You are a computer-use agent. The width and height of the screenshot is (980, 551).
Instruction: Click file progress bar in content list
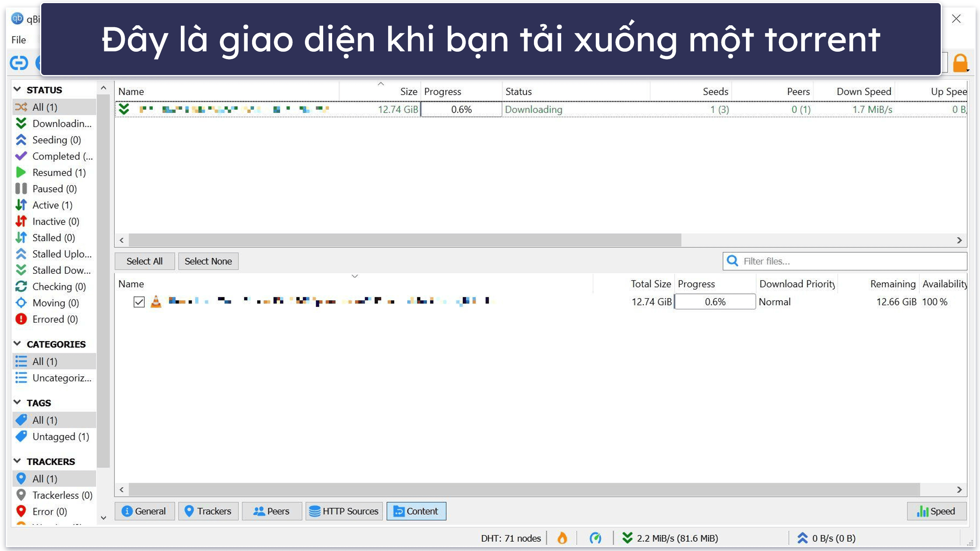click(x=715, y=302)
